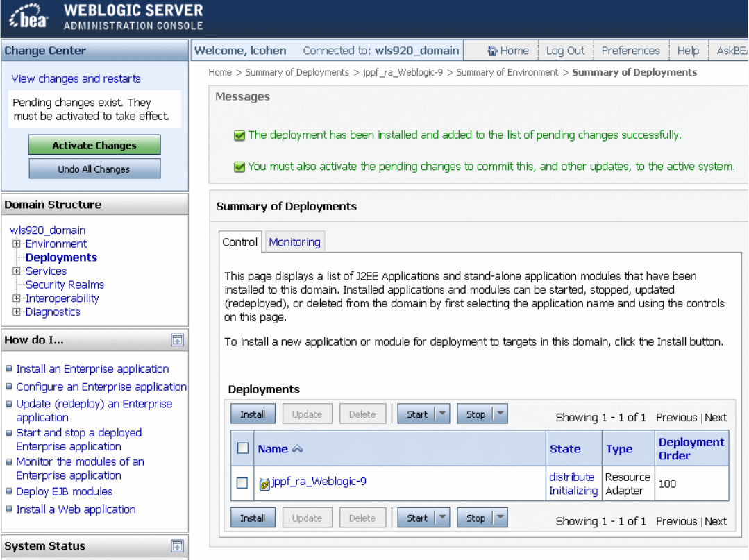Click the Deployment Order value 100
749x560 pixels.
pos(667,484)
